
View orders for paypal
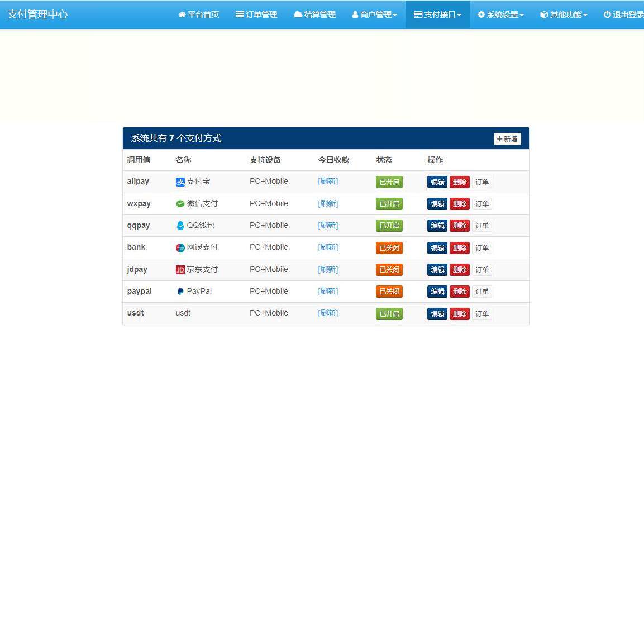click(482, 291)
